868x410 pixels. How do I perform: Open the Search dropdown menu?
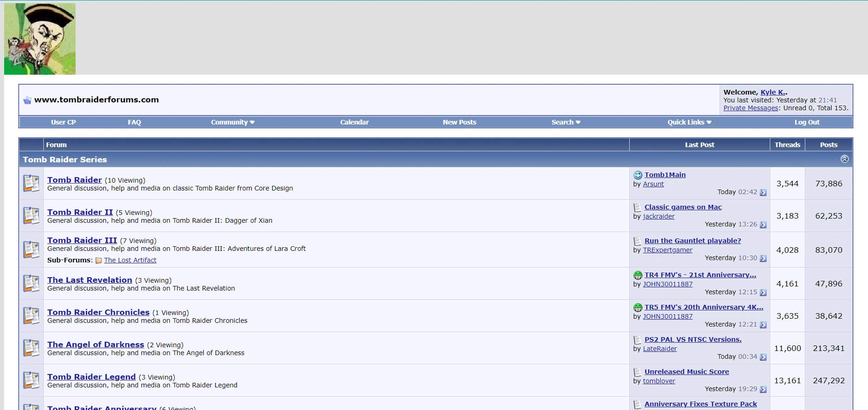(566, 122)
